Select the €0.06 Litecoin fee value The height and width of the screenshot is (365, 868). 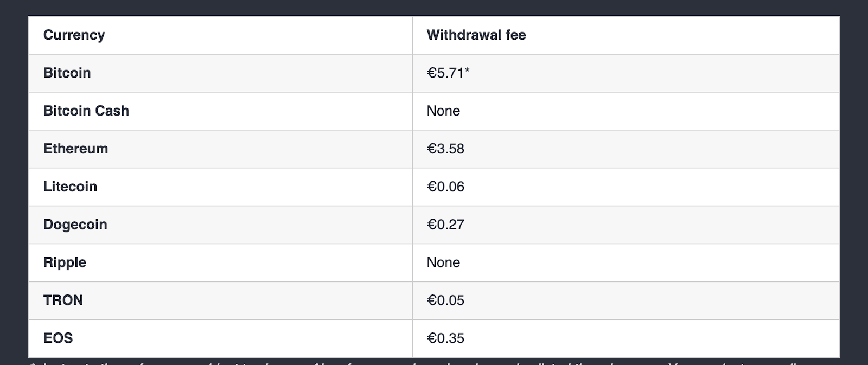[x=446, y=187]
